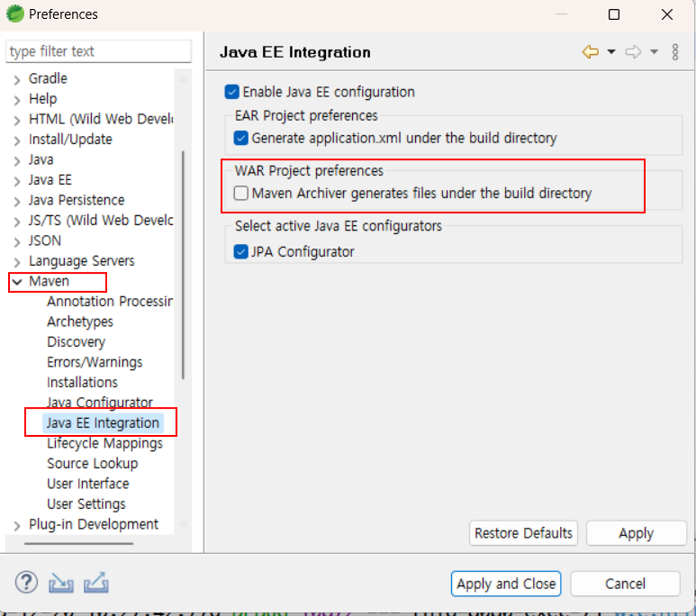Expand the Java EE tree node
The width and height of the screenshot is (696, 616).
tap(17, 181)
